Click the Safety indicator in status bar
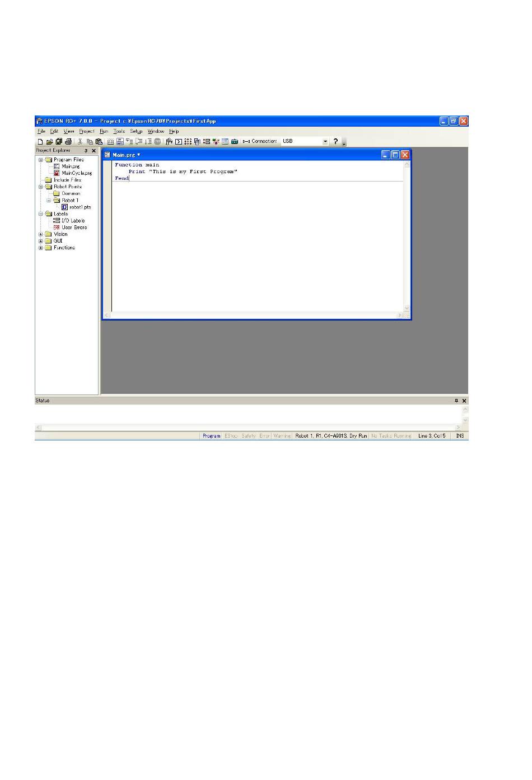Image resolution: width=532 pixels, height=780 pixels. pyautogui.click(x=249, y=436)
